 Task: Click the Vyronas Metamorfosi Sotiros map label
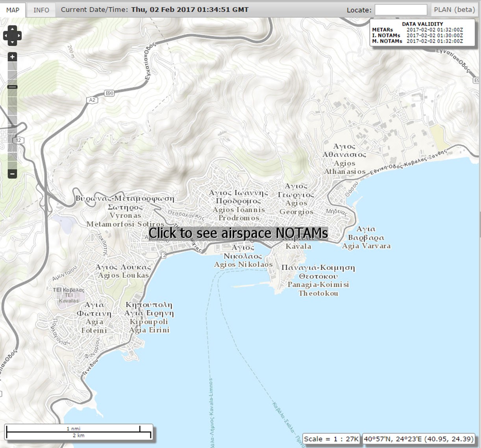(125, 220)
